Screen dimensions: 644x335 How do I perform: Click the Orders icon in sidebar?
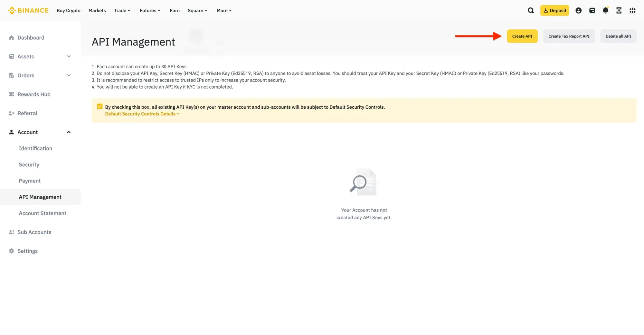click(11, 75)
